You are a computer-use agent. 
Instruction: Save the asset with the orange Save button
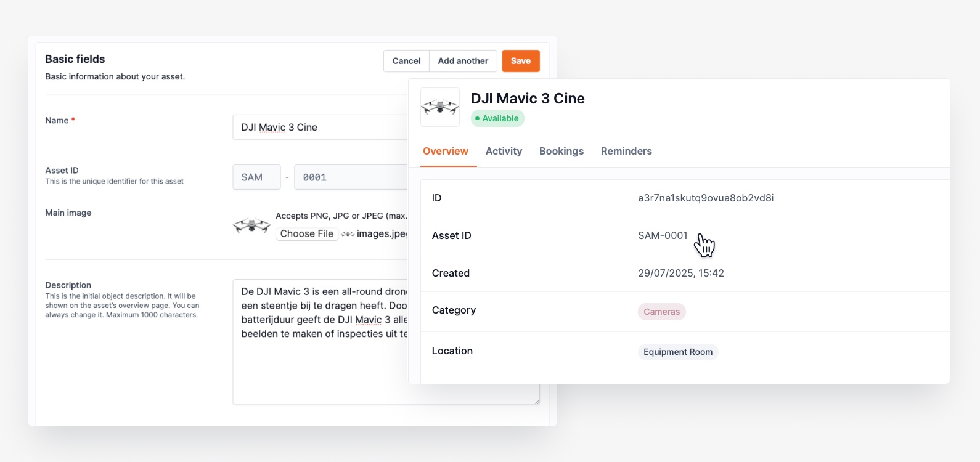pyautogui.click(x=521, y=61)
